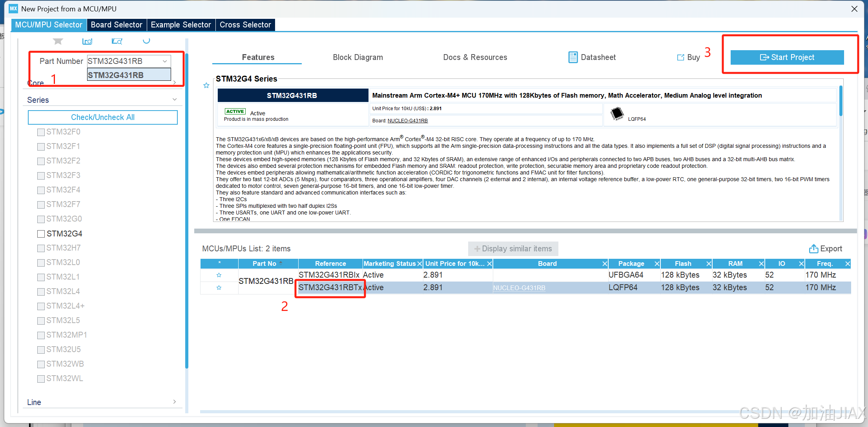This screenshot has height=427, width=868.
Task: Remove the Flash column via X
Action: [x=709, y=264]
